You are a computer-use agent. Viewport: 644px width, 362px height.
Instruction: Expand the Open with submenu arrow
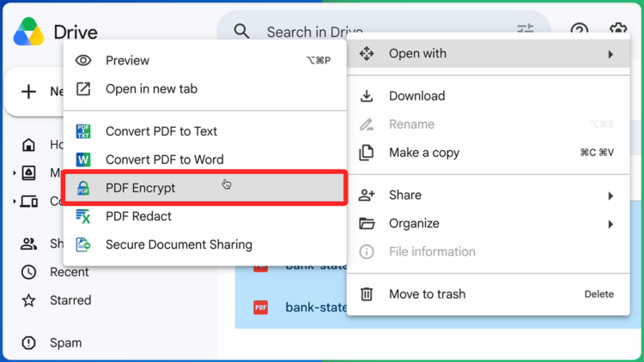pyautogui.click(x=611, y=54)
